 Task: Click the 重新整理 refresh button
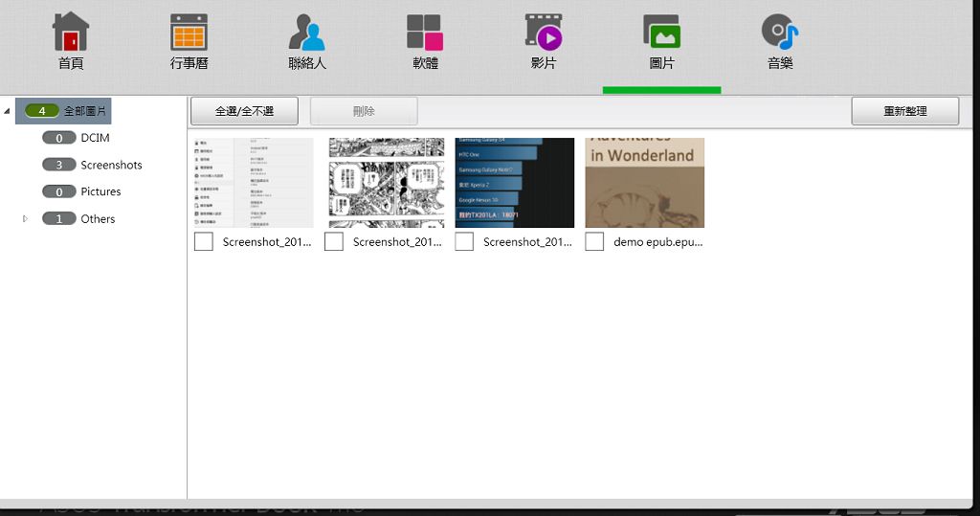pyautogui.click(x=905, y=111)
